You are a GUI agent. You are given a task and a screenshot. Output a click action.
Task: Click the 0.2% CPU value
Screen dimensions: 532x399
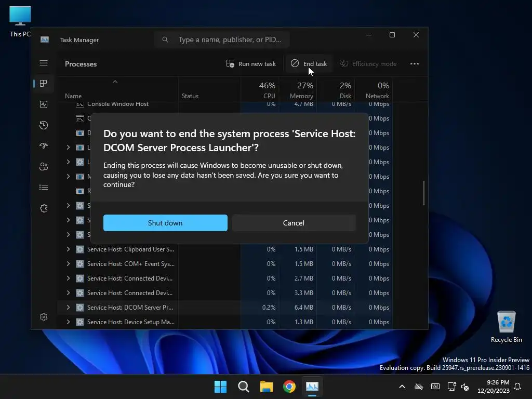coord(269,308)
